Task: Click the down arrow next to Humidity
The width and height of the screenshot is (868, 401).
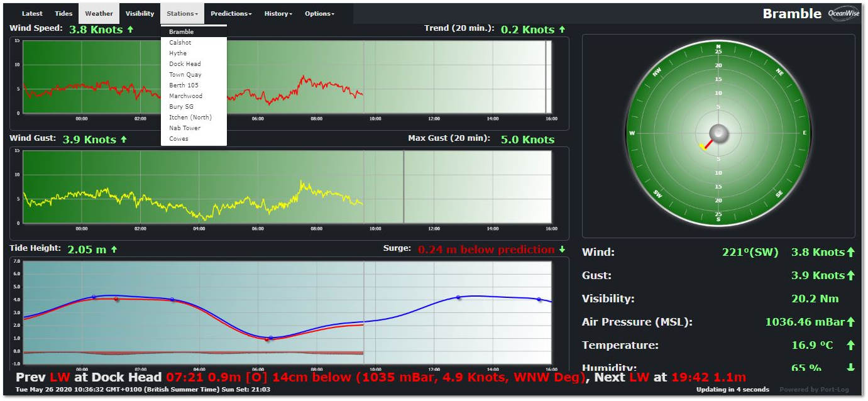Action: click(x=850, y=368)
